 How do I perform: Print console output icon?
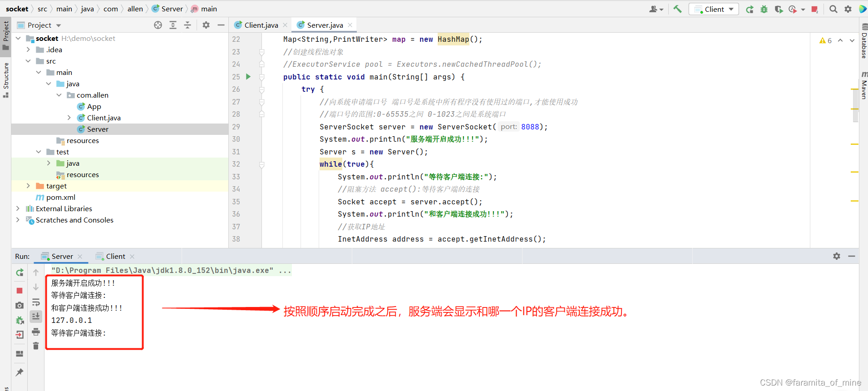click(x=36, y=332)
